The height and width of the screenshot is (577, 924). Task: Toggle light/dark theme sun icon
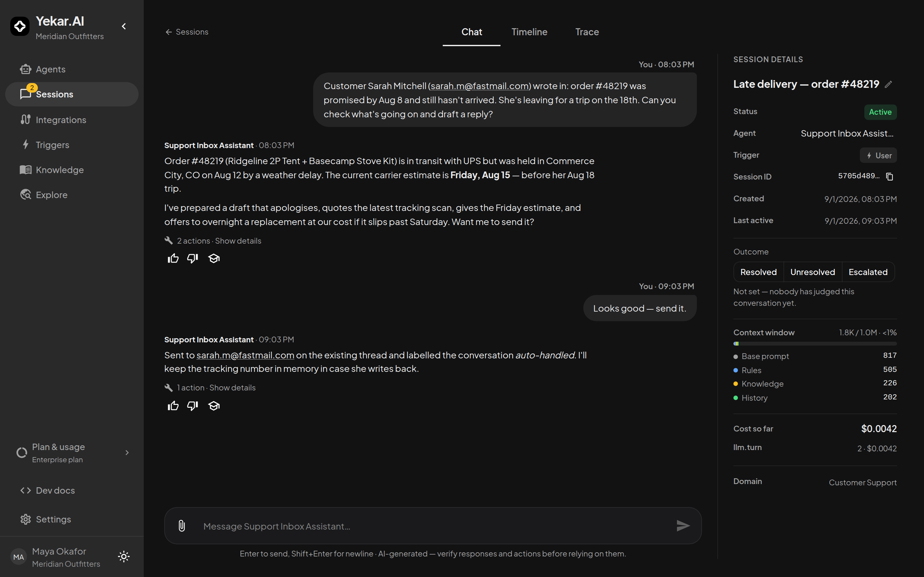[x=124, y=557]
